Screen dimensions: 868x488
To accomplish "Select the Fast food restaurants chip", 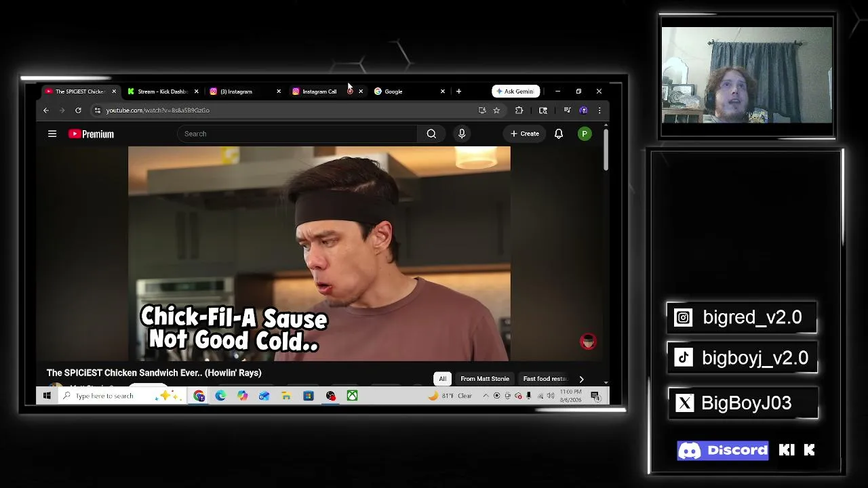I will click(545, 379).
